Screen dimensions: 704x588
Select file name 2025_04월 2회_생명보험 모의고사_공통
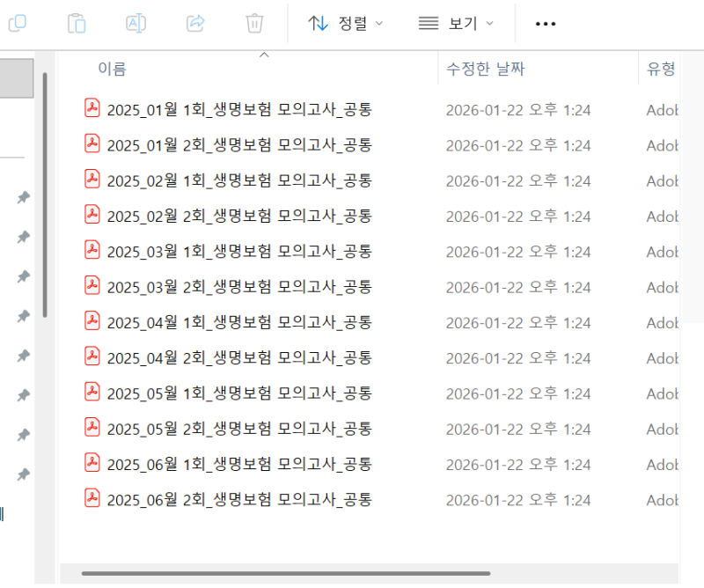coord(239,358)
